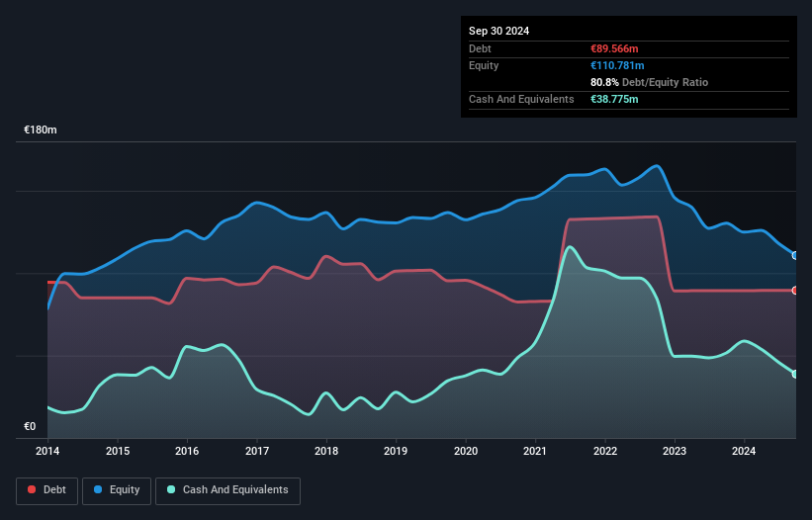The image size is (812, 520).
Task: Click the €89.566m debt value
Action: point(614,48)
